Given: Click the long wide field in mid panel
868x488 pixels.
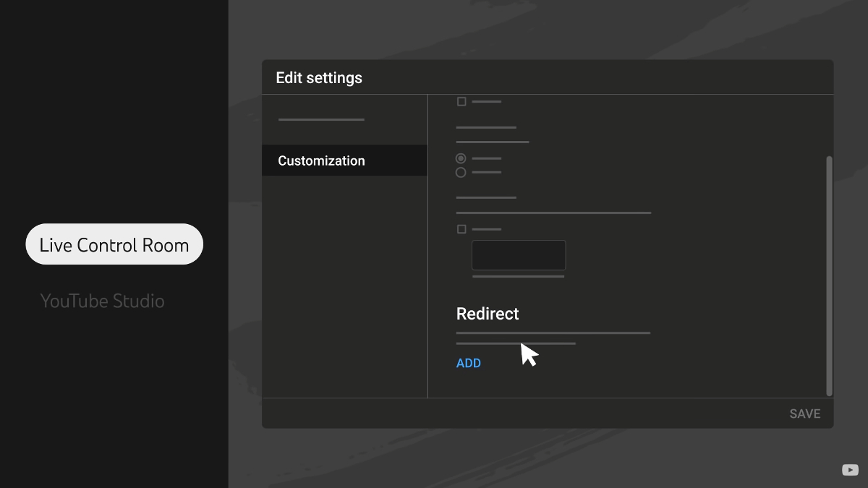Looking at the screenshot, I should tap(552, 213).
